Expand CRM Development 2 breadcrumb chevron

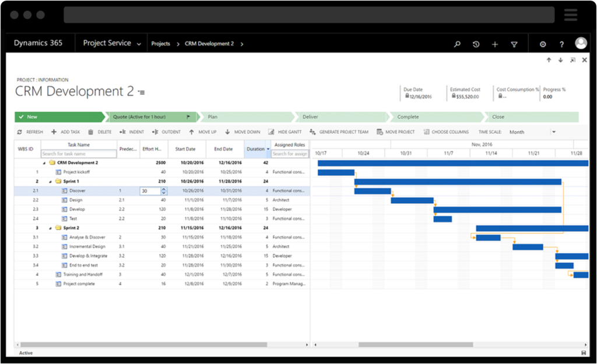tap(242, 44)
